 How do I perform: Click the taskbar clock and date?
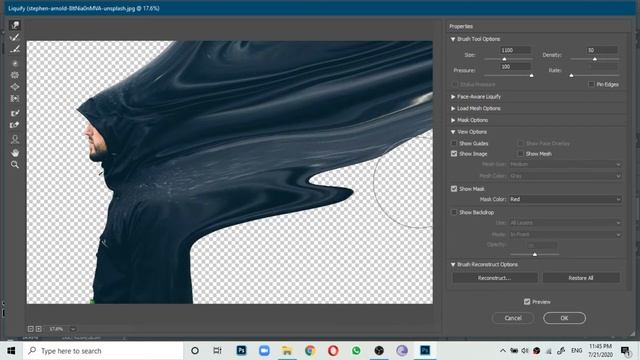pos(600,351)
